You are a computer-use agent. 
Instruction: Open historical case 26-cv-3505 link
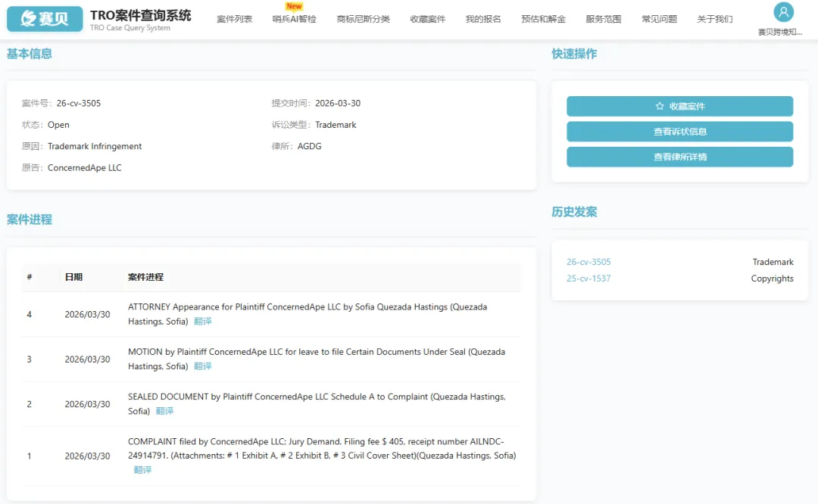click(589, 262)
